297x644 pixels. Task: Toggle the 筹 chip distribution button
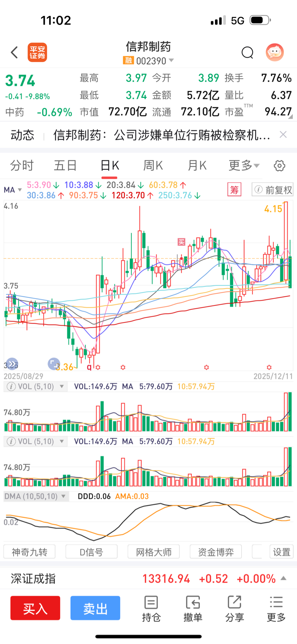coord(234,190)
